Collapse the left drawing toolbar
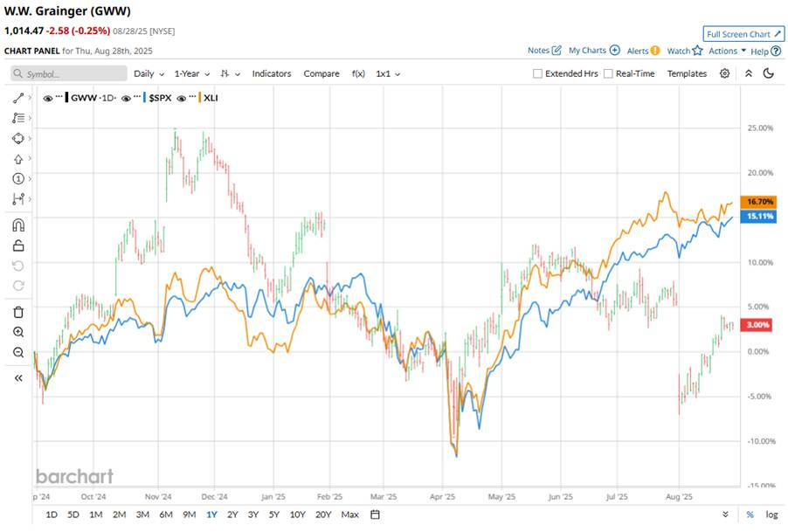The image size is (788, 532). click(x=18, y=378)
